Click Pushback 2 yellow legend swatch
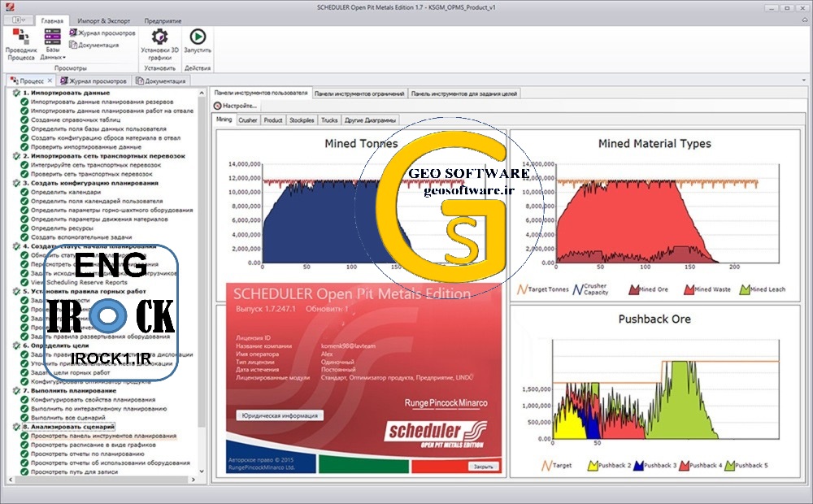 coord(593,466)
